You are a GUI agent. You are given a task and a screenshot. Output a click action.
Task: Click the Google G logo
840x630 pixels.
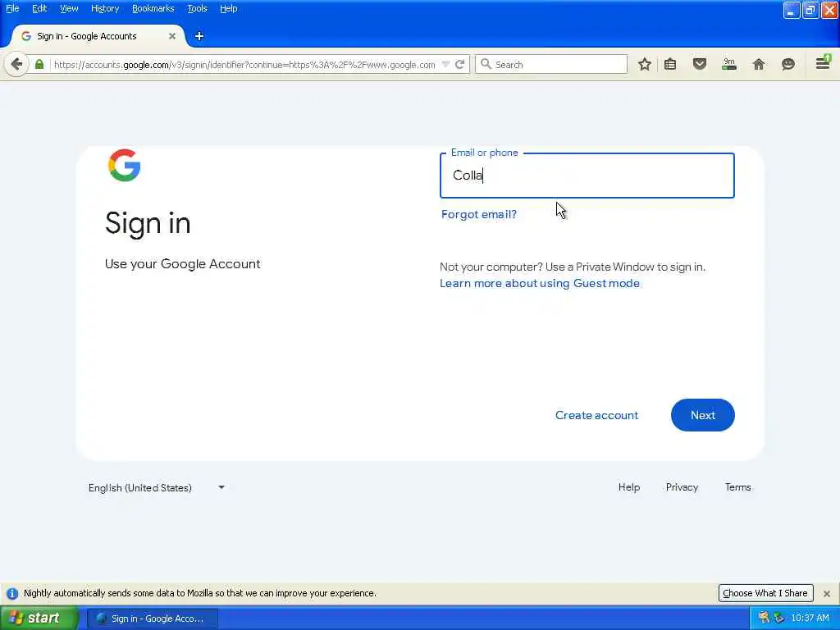[x=125, y=165]
